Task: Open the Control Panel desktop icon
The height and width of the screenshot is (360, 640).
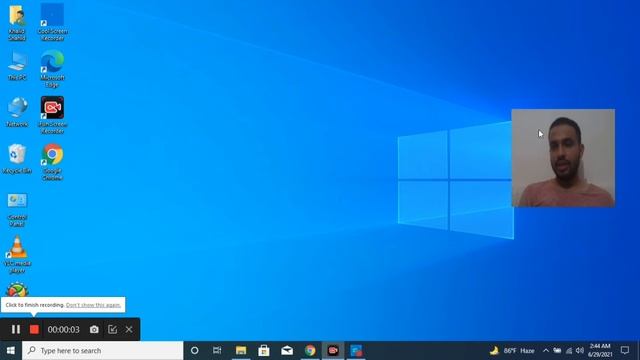Action: pyautogui.click(x=17, y=209)
